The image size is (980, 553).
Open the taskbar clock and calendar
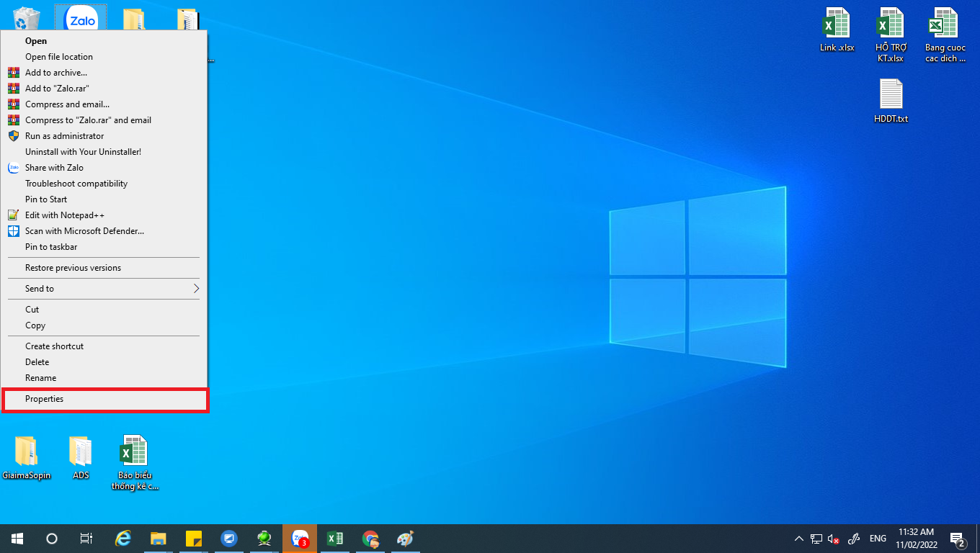[x=916, y=539]
